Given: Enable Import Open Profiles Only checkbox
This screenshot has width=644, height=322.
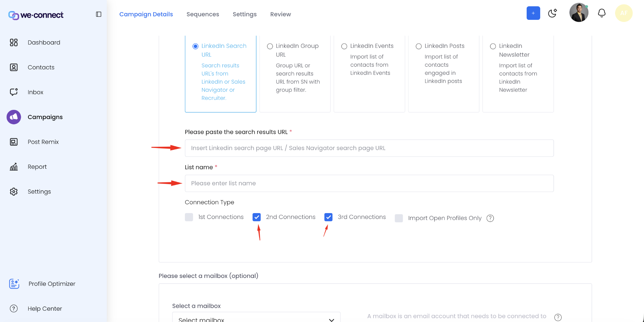Looking at the screenshot, I should point(399,218).
